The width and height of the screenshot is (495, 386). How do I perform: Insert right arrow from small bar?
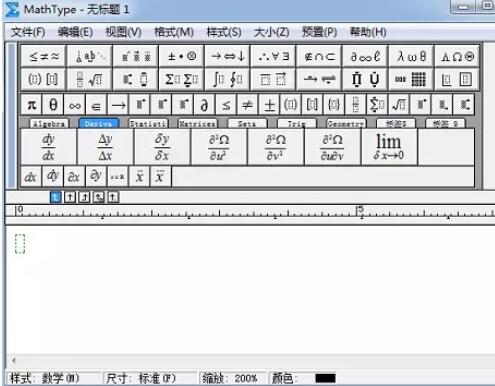(x=118, y=105)
